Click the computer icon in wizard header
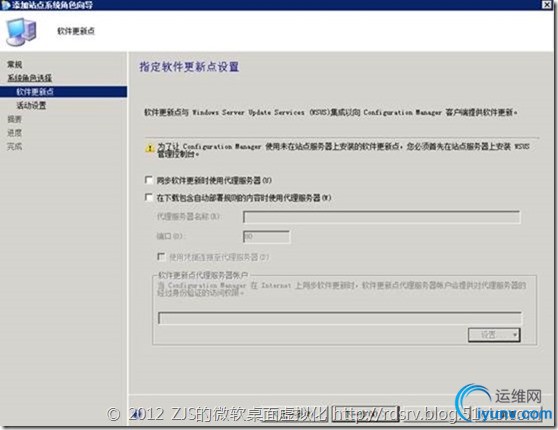The width and height of the screenshot is (558, 430). pos(21,32)
